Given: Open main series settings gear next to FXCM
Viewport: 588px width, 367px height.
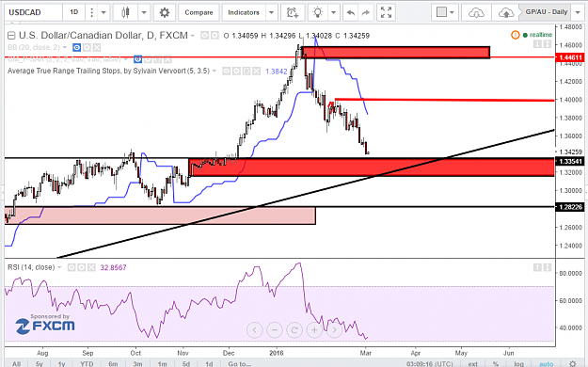Looking at the screenshot, I should tap(215, 36).
